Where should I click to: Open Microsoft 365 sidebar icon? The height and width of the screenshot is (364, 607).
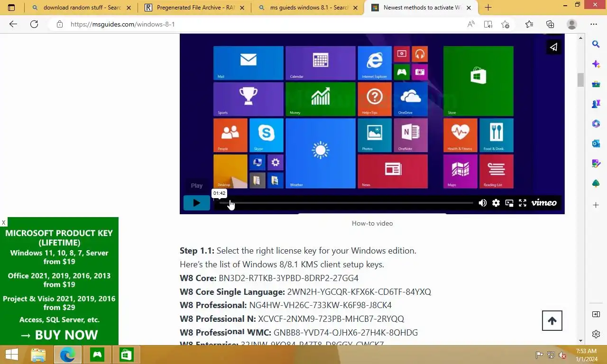click(596, 124)
